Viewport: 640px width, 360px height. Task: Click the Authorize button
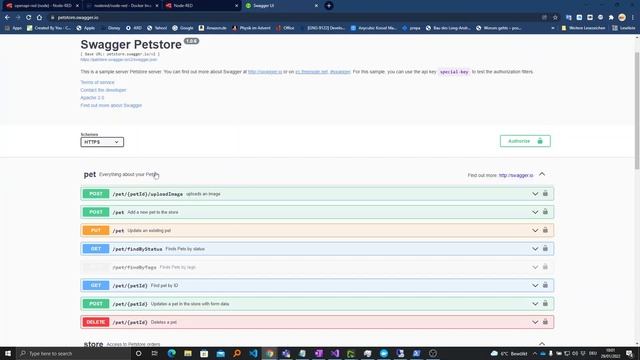pos(525,141)
